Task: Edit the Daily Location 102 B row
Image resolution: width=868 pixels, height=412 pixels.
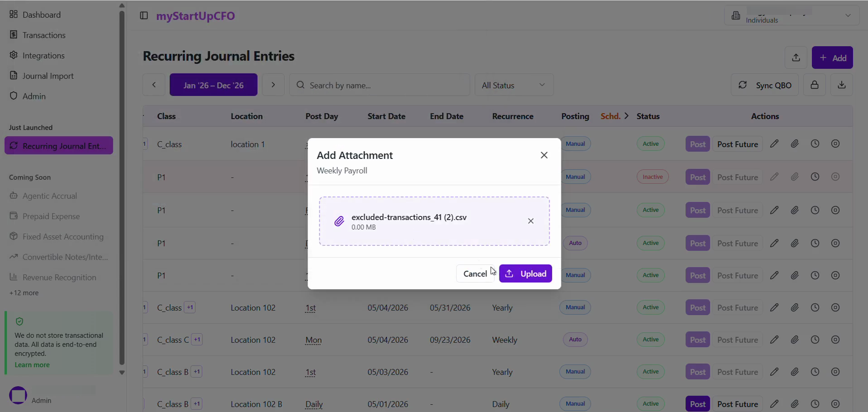Action: (774, 404)
